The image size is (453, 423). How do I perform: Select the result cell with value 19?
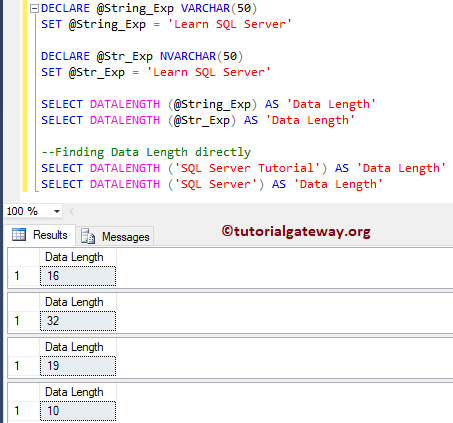[x=78, y=366]
